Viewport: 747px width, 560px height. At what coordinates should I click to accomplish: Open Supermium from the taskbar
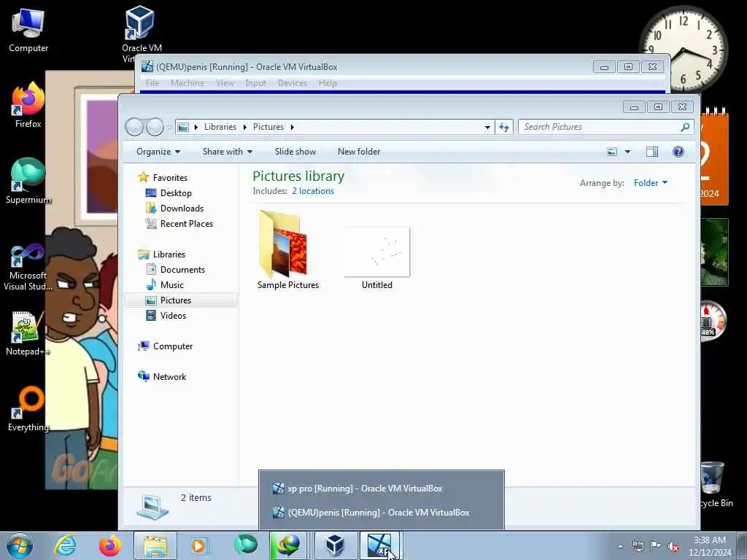(x=245, y=545)
